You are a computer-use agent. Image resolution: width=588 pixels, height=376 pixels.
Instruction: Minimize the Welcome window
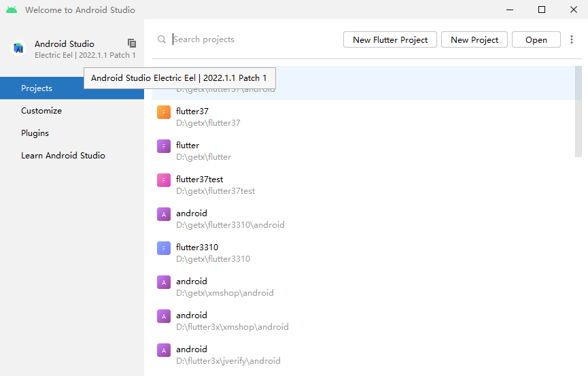pyautogui.click(x=510, y=10)
